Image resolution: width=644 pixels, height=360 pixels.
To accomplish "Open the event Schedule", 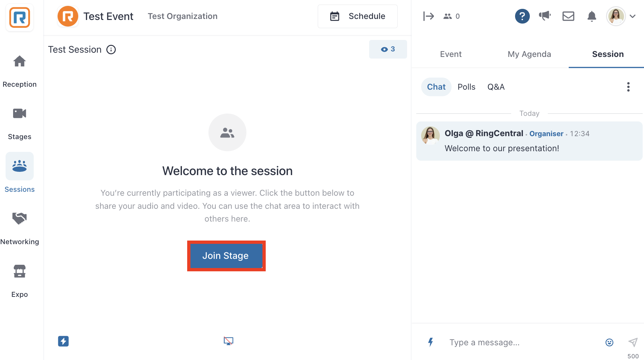I will click(x=357, y=16).
